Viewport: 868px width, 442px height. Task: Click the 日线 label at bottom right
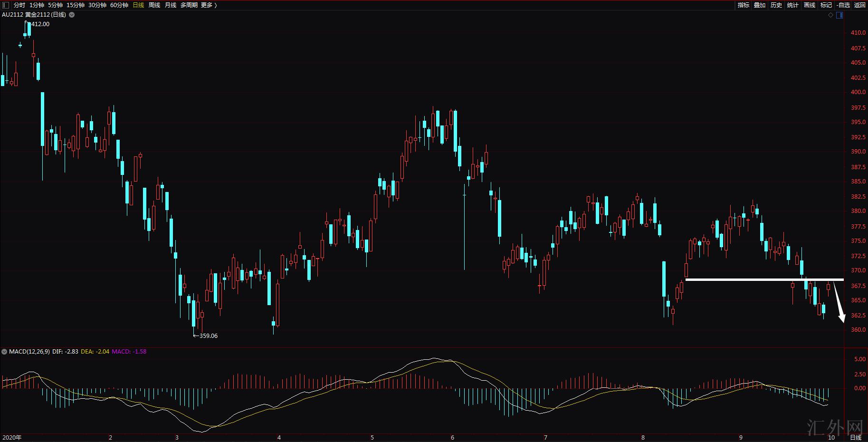(x=856, y=438)
